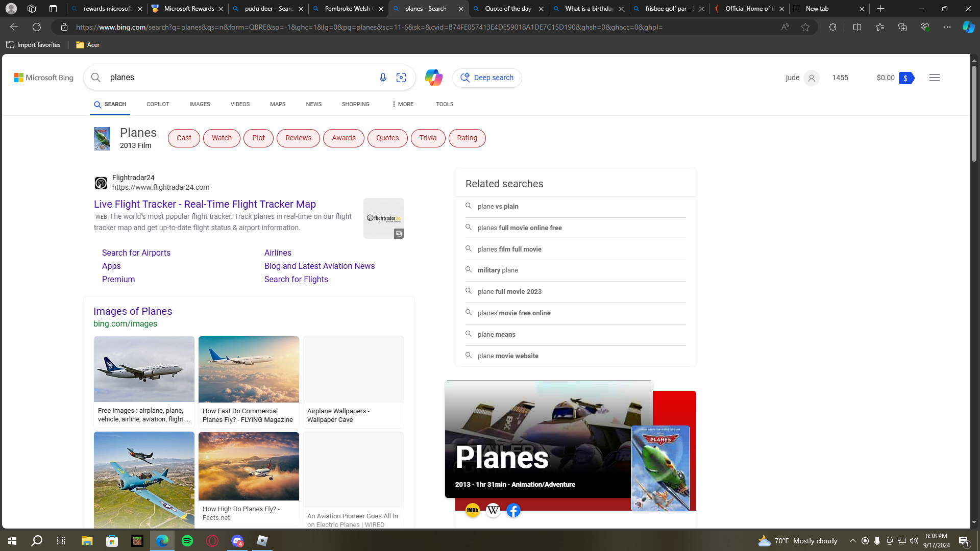The width and height of the screenshot is (980, 551).
Task: Open the IMDb icon link
Action: pyautogui.click(x=472, y=510)
